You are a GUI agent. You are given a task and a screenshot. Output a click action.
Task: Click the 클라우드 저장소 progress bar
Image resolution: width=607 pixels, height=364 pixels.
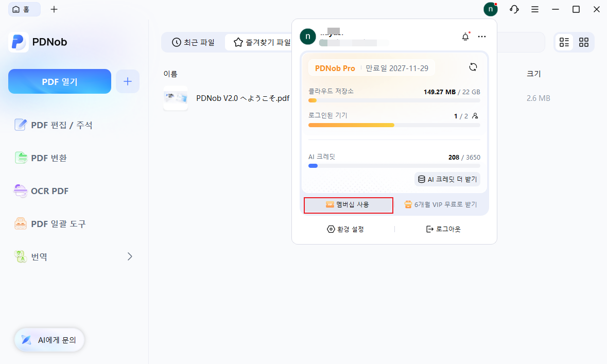[x=394, y=100]
